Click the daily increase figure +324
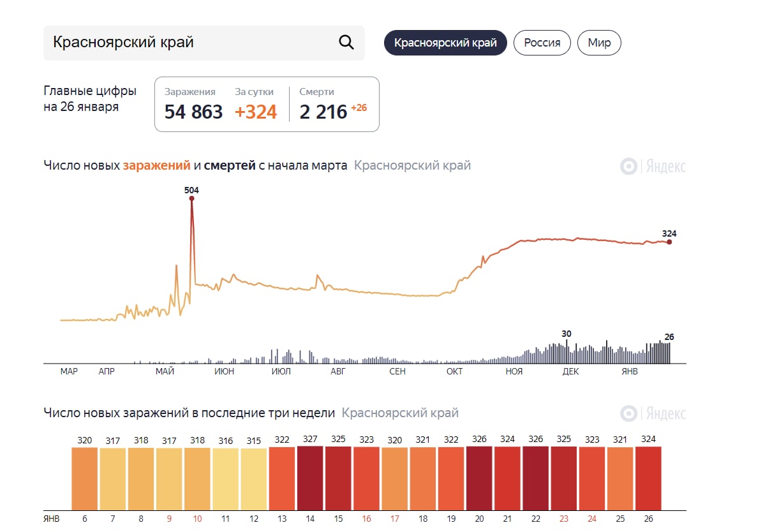Image resolution: width=763 pixels, height=532 pixels. click(x=256, y=112)
